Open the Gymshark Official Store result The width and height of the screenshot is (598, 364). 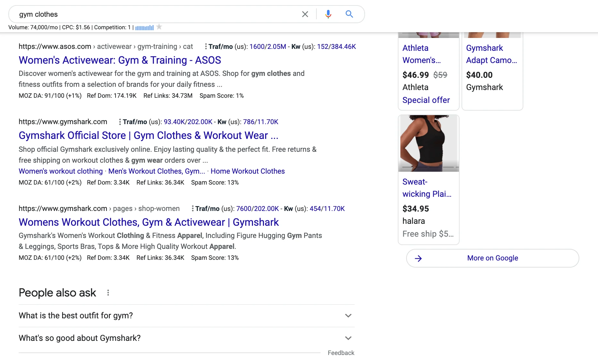(x=148, y=135)
